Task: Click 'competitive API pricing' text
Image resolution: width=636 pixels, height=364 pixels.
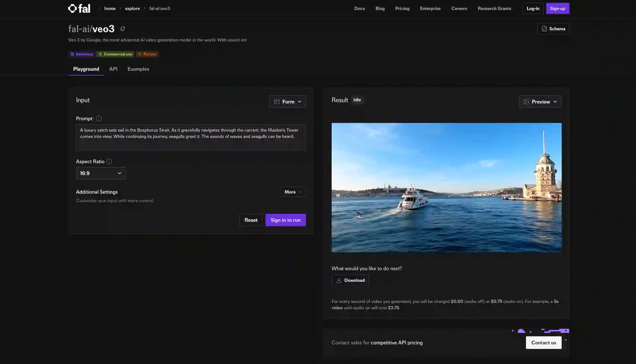Action: [397, 342]
